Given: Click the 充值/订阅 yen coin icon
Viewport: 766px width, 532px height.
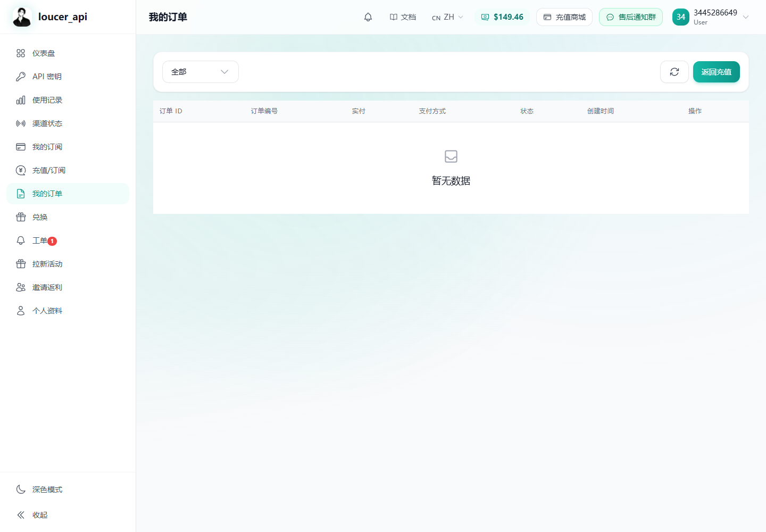Looking at the screenshot, I should click(x=21, y=170).
